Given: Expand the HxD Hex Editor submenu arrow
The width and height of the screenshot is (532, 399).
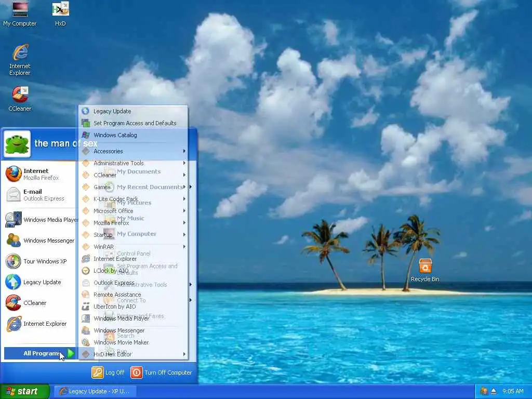Looking at the screenshot, I should tap(184, 354).
